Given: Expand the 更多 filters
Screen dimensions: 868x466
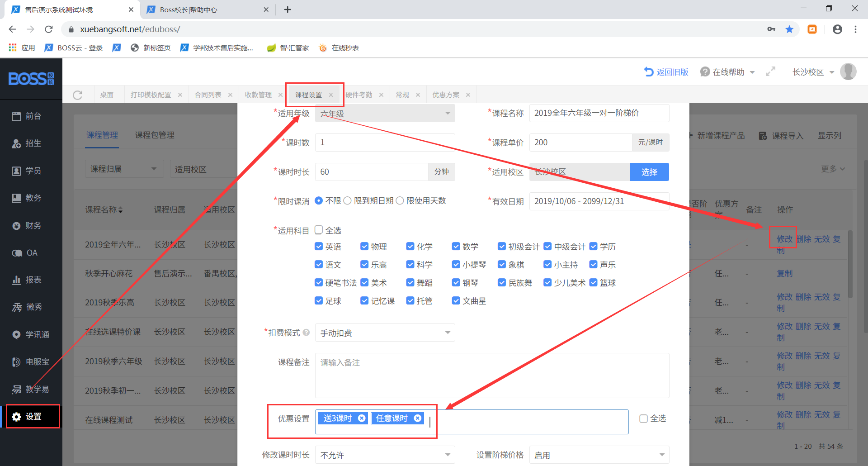Looking at the screenshot, I should pyautogui.click(x=833, y=169).
